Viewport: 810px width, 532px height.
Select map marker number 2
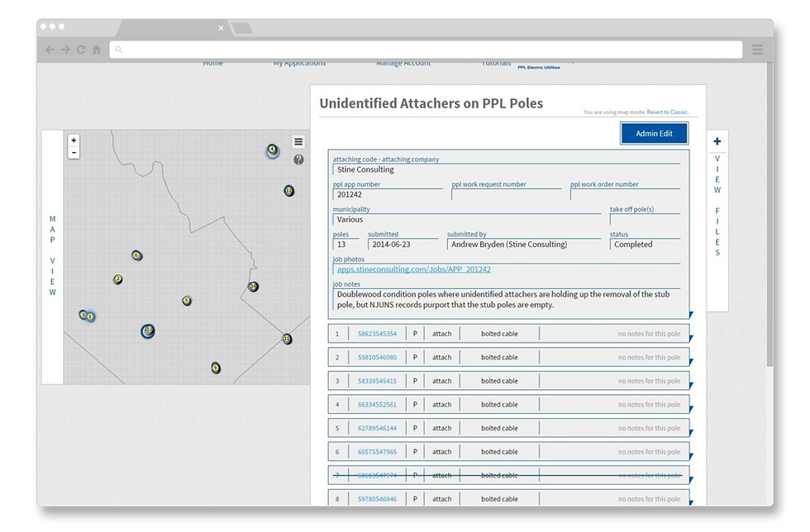117,279
